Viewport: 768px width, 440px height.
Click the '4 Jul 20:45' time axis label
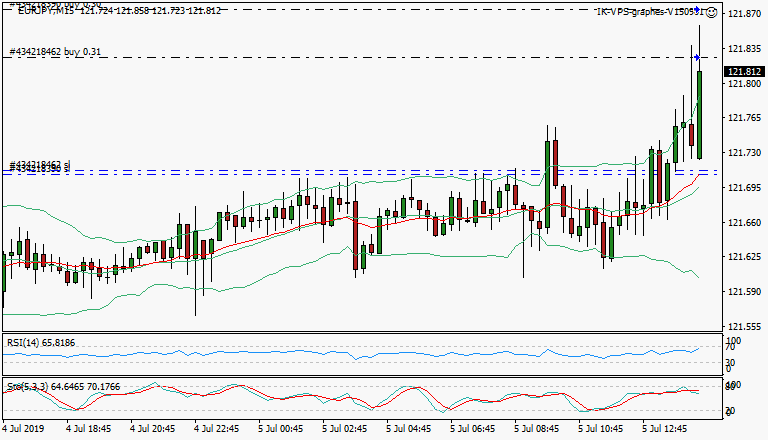pyautogui.click(x=152, y=429)
